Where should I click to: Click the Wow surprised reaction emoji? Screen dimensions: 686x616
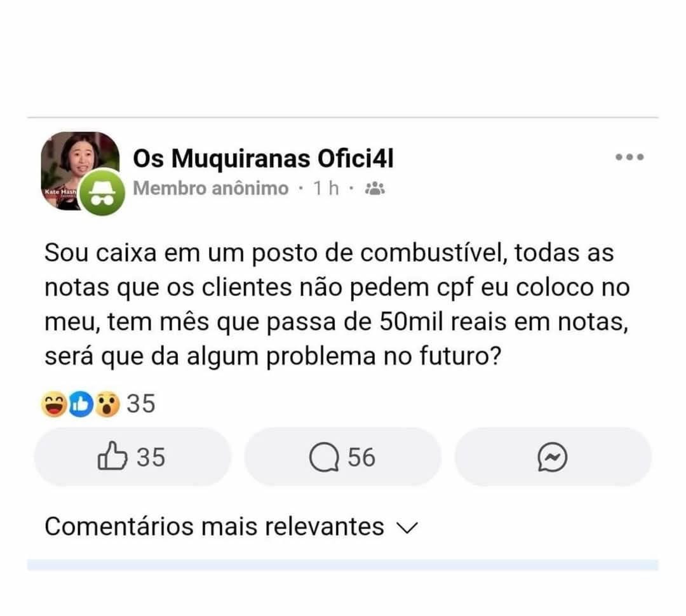(x=108, y=404)
